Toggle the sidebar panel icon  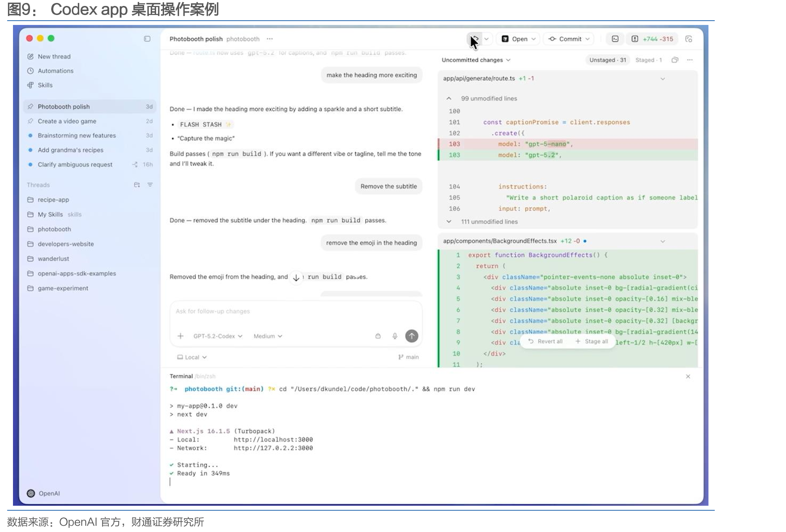pyautogui.click(x=147, y=39)
